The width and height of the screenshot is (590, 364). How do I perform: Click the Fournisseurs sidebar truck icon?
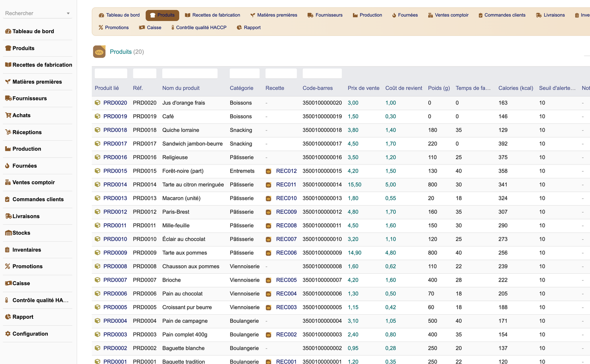click(8, 98)
